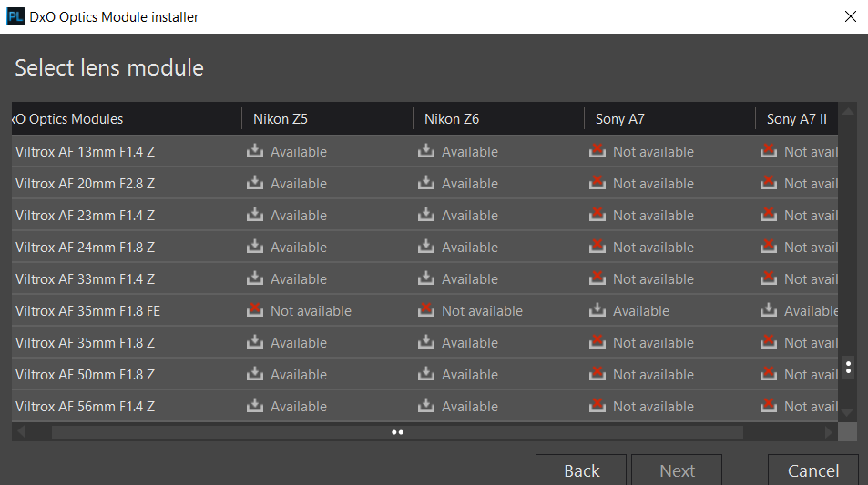This screenshot has width=868, height=485.
Task: Click download icon for Viltrox 50mm Nikon Z5
Action: coord(255,374)
